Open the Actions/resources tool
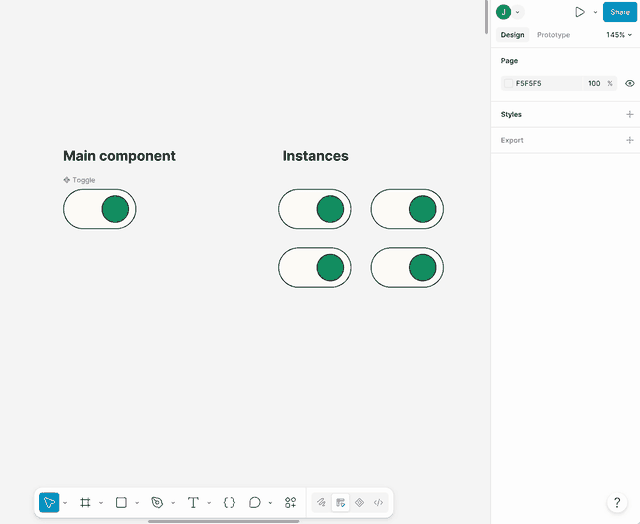This screenshot has width=640, height=524. (x=291, y=502)
